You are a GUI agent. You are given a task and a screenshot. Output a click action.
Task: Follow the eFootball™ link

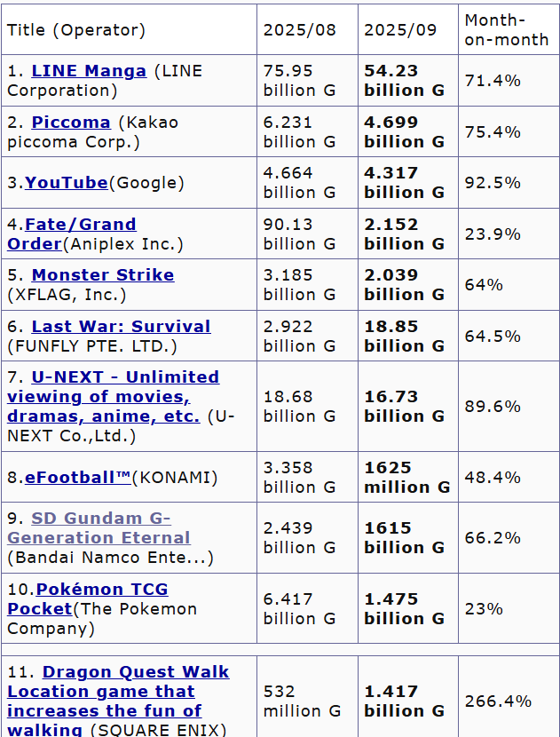[x=78, y=477]
